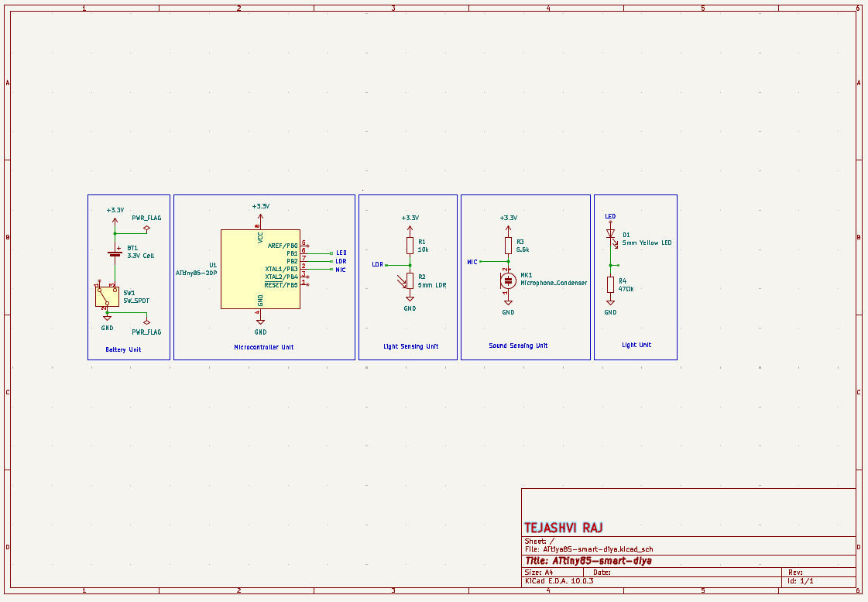Select the LDR label in Light Sensing Unit
The height and width of the screenshot is (602, 868).
pyautogui.click(x=378, y=265)
